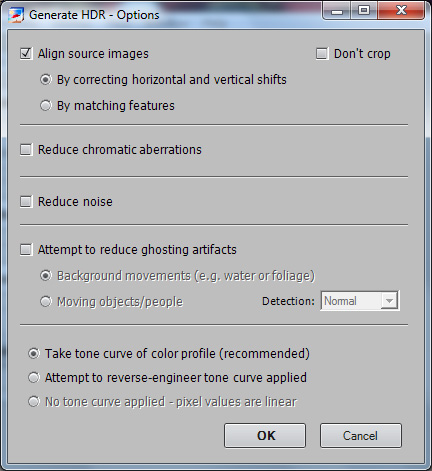Click the Detection Normal combo box field

pyautogui.click(x=360, y=301)
